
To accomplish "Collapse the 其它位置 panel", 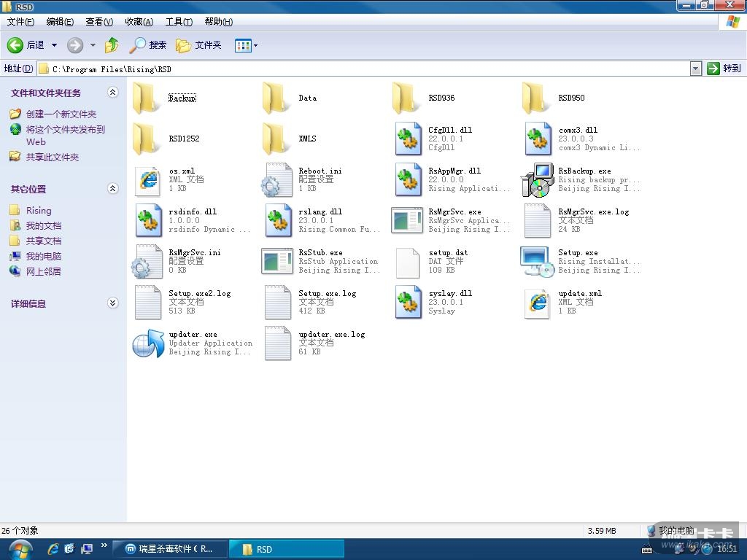I will click(113, 189).
